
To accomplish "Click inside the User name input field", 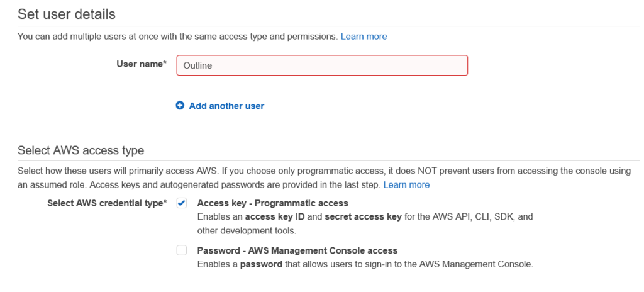I will 322,65.
